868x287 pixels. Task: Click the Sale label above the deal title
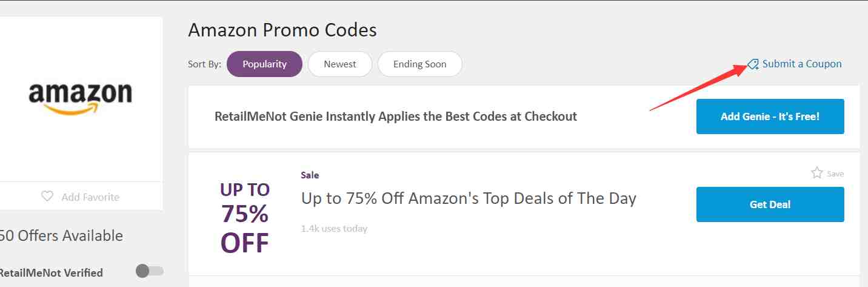310,175
